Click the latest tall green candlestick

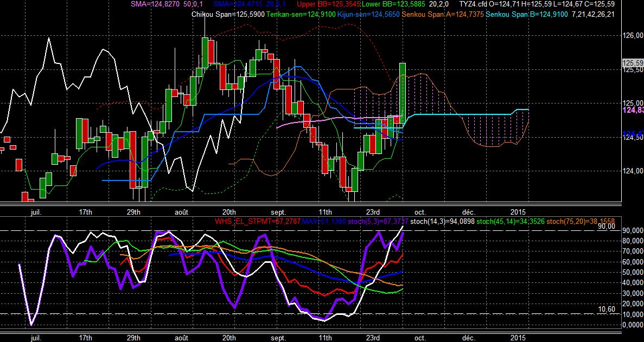[403, 93]
